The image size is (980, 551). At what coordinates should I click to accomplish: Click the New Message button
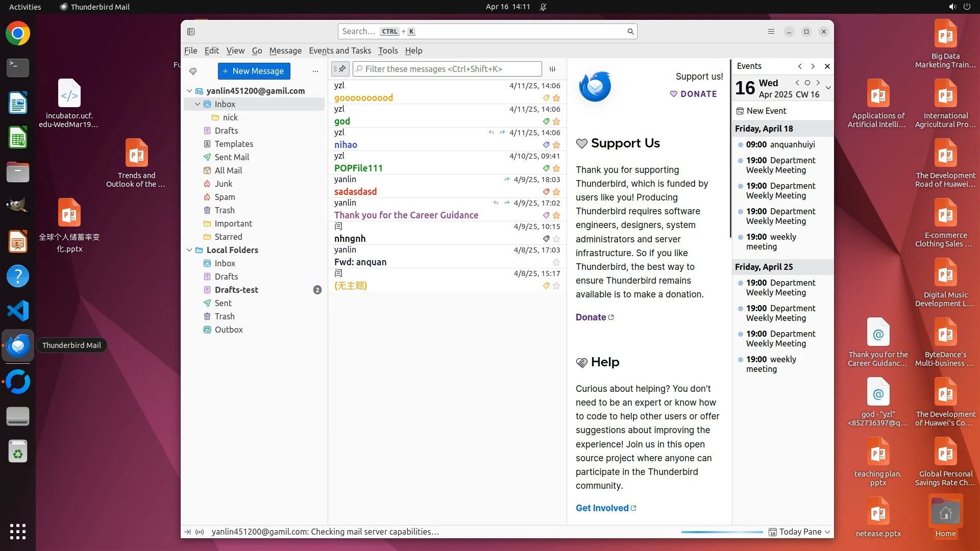[x=254, y=71]
